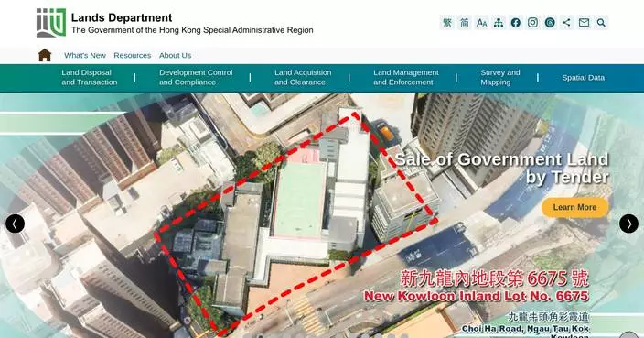
Task: Open the Spatial Data menu
Action: point(584,78)
